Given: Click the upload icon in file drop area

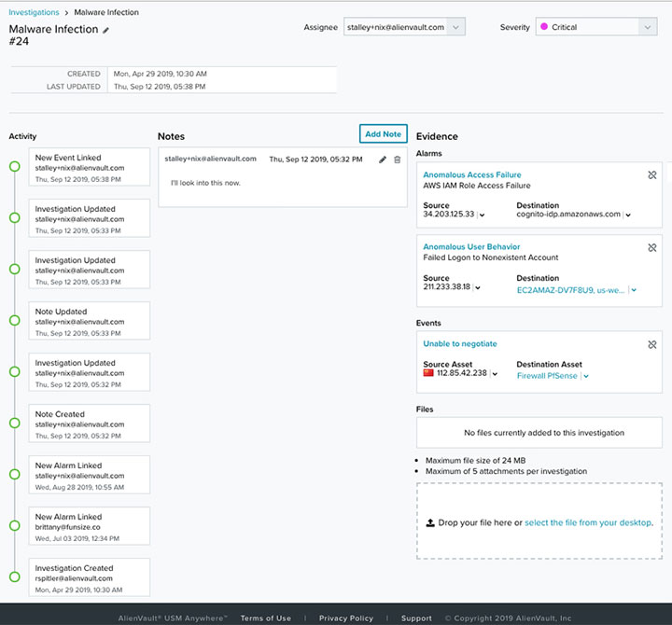Looking at the screenshot, I should pos(430,522).
